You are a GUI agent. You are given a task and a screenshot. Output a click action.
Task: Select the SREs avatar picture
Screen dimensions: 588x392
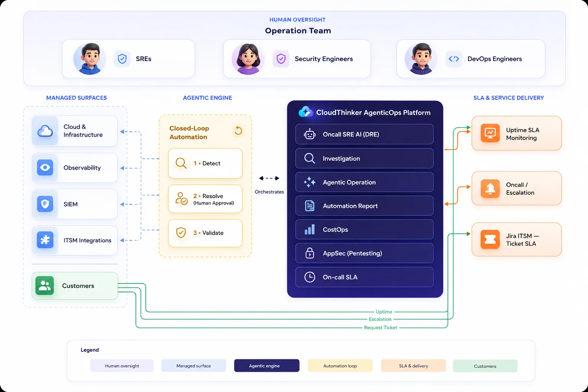(90, 59)
